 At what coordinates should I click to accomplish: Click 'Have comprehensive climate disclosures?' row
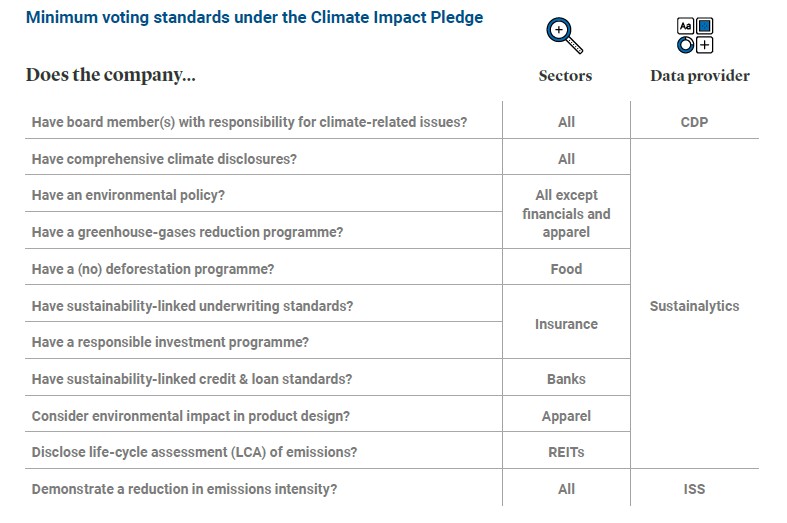pyautogui.click(x=164, y=159)
